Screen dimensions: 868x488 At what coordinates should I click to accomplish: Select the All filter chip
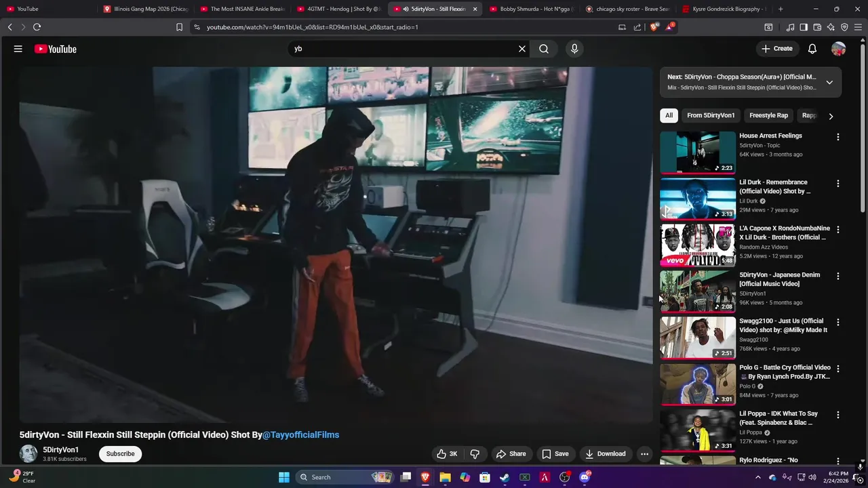[669, 115]
